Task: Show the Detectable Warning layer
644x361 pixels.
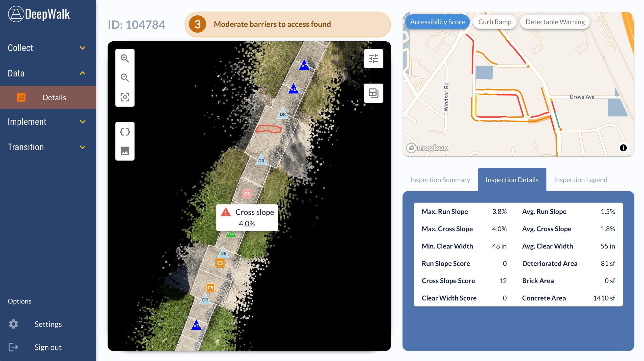Action: tap(555, 22)
